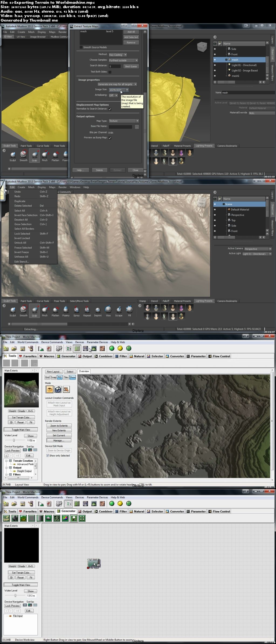
Task: Open the Method dropdown showing Ray Casting
Action: click(x=118, y=55)
